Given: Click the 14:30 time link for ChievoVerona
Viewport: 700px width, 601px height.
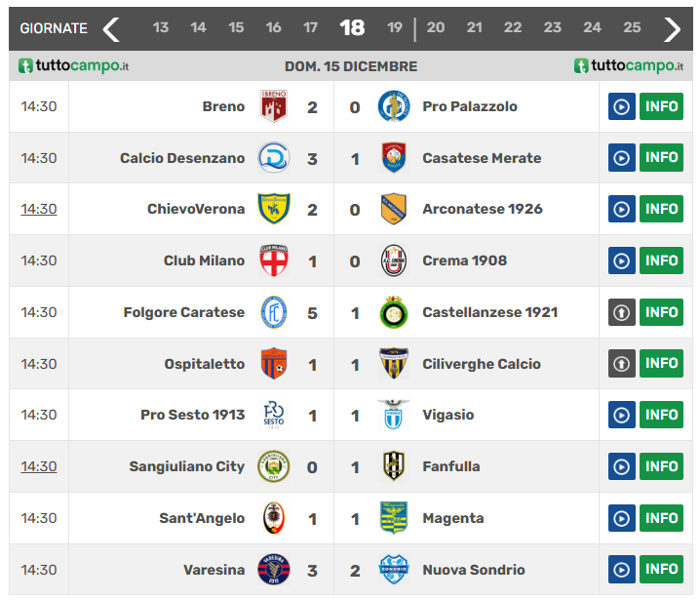Looking at the screenshot, I should (39, 209).
